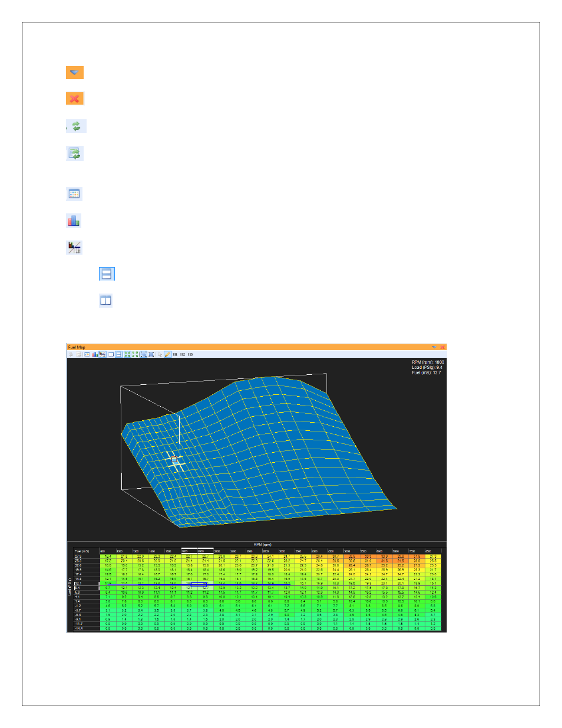Choose vertical split layout in Fuel Map toolbar
Image resolution: width=562 pixels, height=728 pixels.
coord(111,354)
